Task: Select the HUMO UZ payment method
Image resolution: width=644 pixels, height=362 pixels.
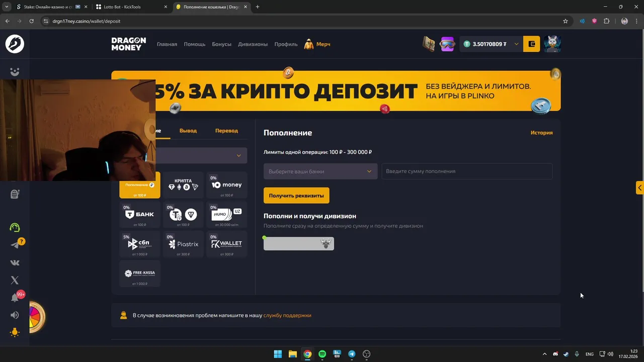Action: 226,215
